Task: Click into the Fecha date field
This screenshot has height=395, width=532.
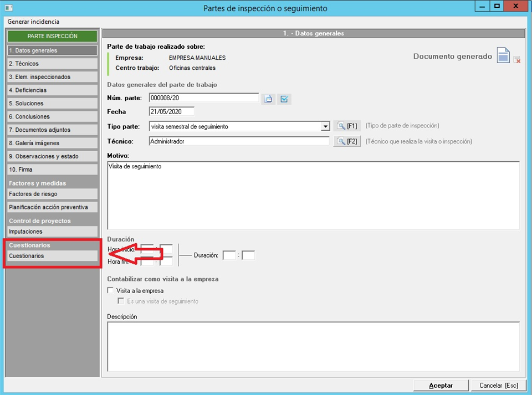Action: pyautogui.click(x=172, y=112)
